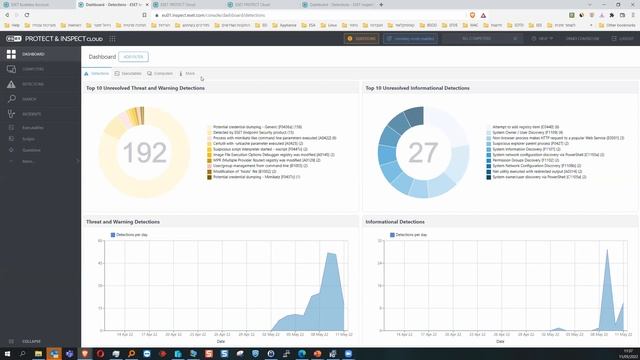Image resolution: width=640 pixels, height=360 pixels.
Task: Open the ESET apps grid launcher
Action: [112, 39]
